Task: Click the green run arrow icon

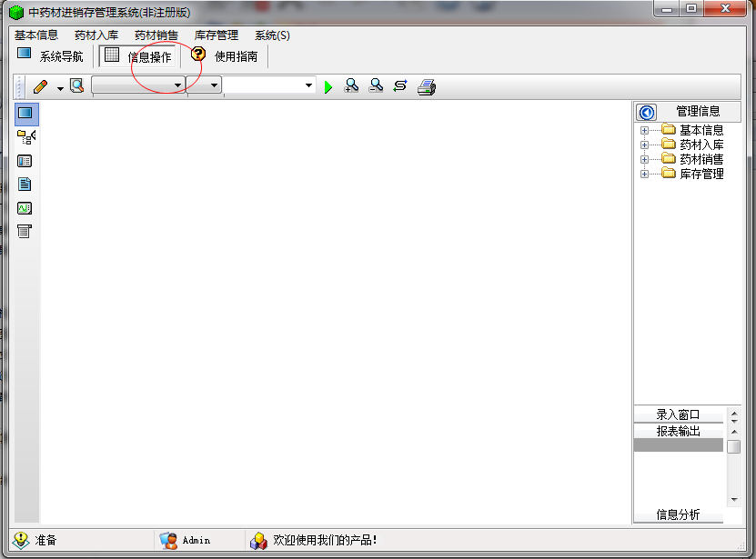Action: (x=328, y=87)
